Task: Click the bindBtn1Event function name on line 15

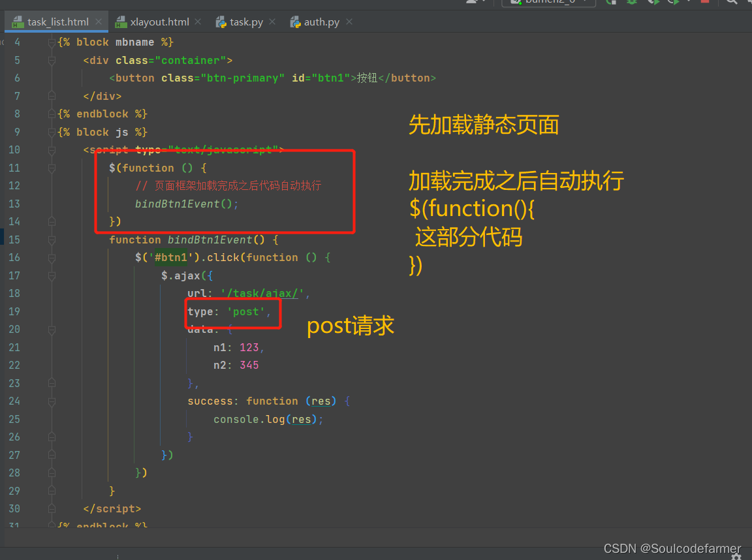Action: coord(210,240)
